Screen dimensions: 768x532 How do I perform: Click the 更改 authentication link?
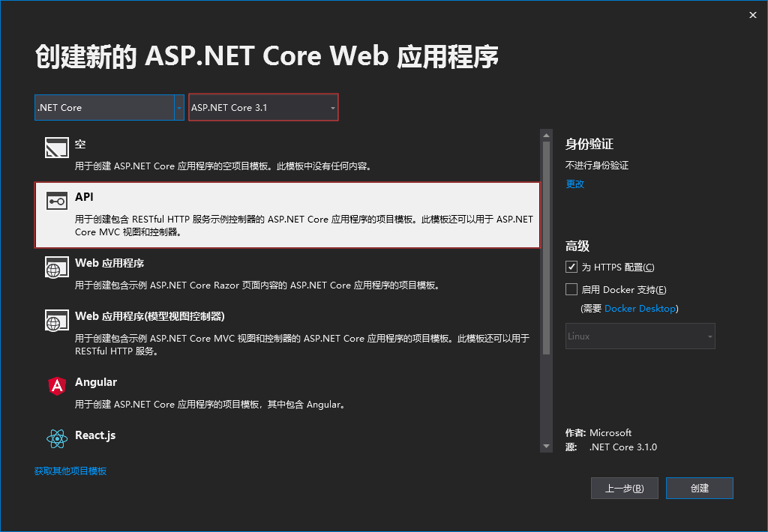[575, 184]
